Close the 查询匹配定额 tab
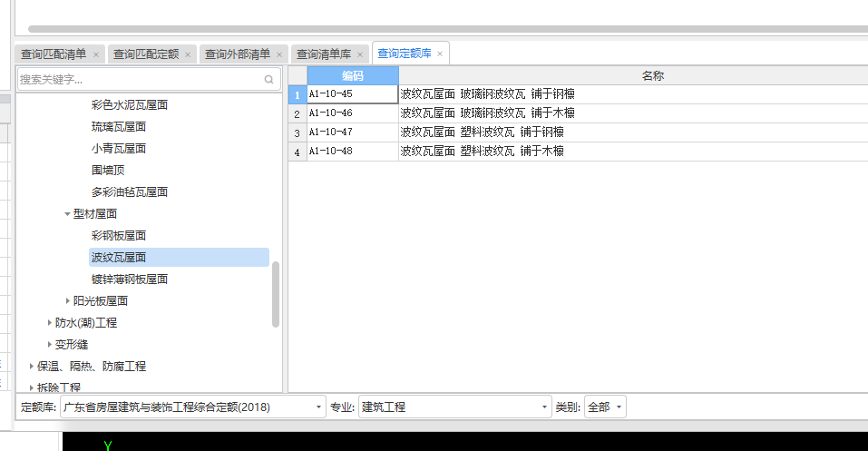868x451 pixels. [x=188, y=54]
